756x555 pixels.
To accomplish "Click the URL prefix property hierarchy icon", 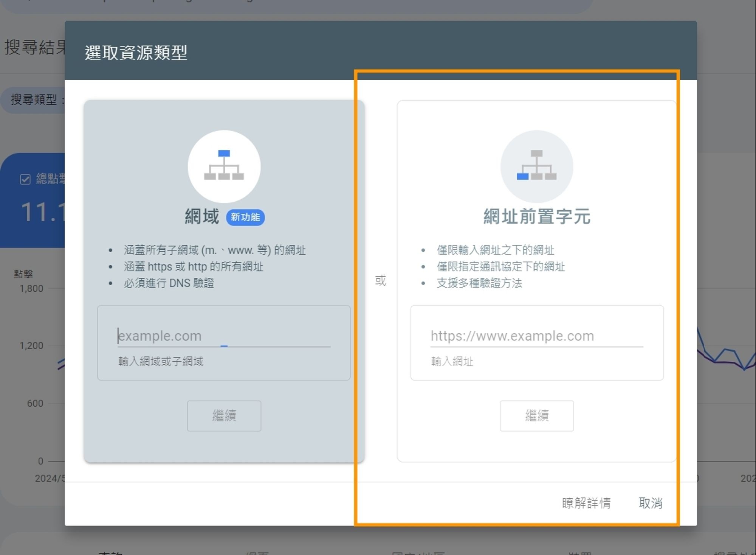I will pyautogui.click(x=537, y=166).
